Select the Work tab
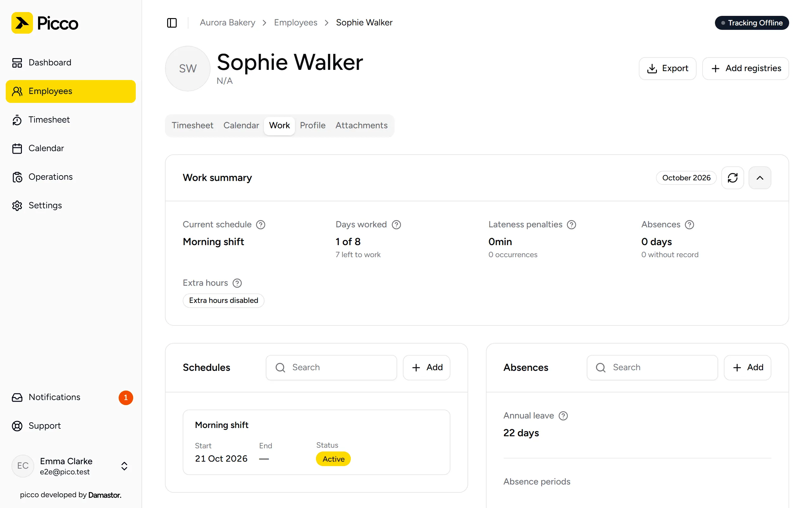 [279, 126]
